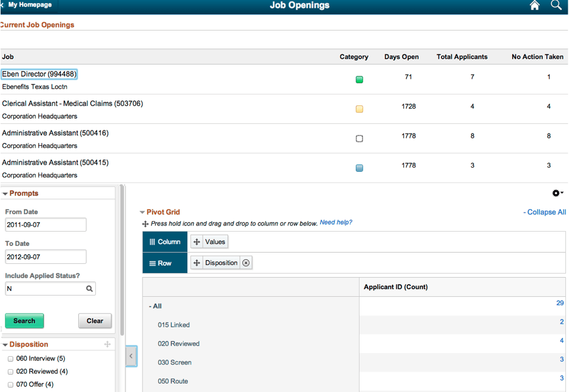The width and height of the screenshot is (569, 392).
Task: Check the 060 Interview (5) checkbox
Action: point(10,358)
